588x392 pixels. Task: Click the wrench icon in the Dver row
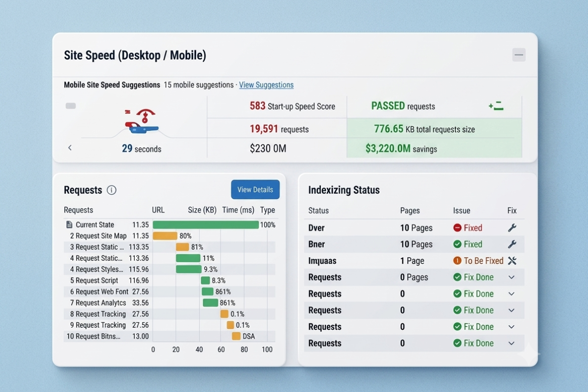(512, 227)
